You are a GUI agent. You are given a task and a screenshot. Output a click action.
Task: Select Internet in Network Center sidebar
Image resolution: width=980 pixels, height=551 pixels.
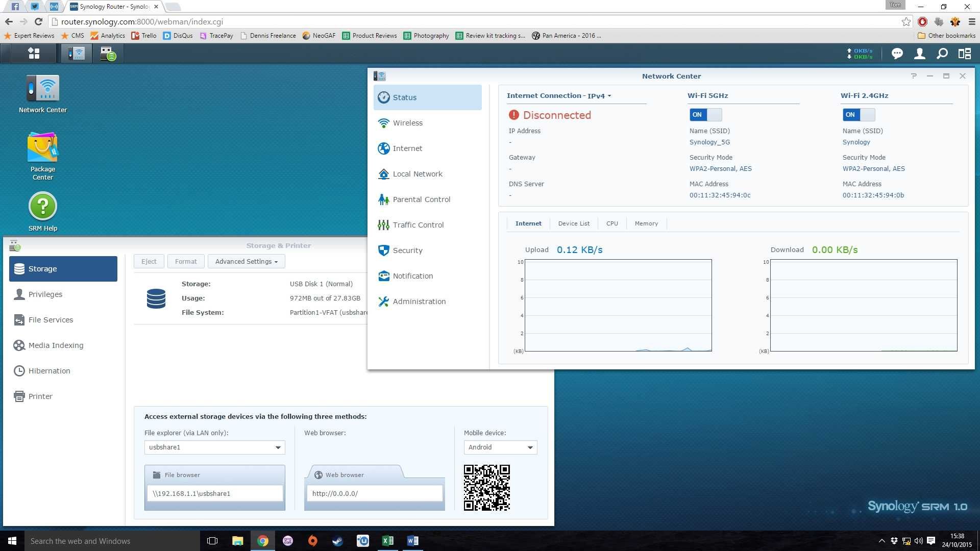(x=427, y=148)
